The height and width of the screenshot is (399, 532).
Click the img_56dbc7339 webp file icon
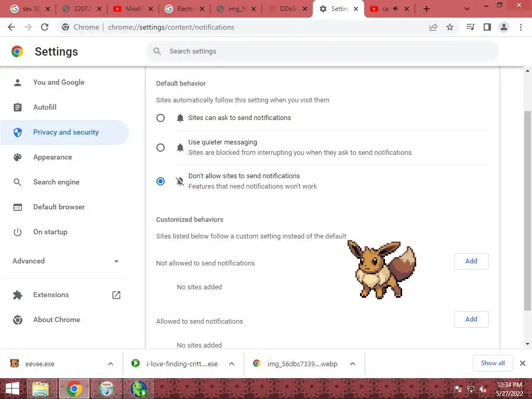click(x=257, y=363)
